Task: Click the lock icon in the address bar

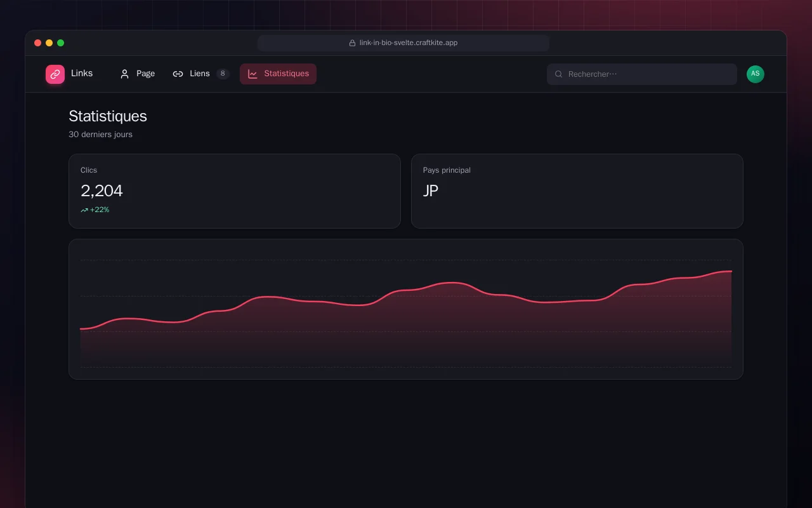Action: pyautogui.click(x=352, y=43)
